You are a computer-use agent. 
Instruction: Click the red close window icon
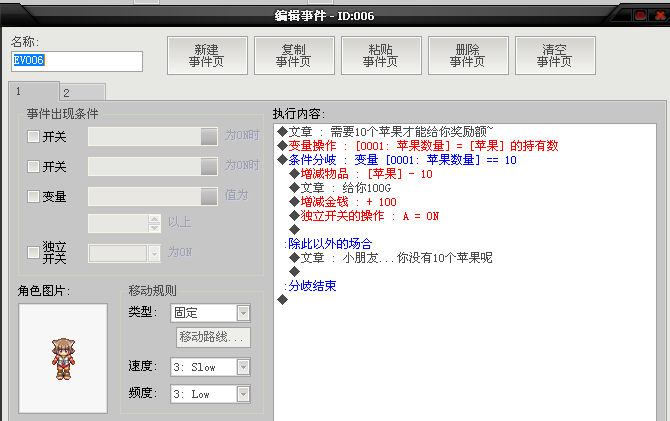coord(660,16)
